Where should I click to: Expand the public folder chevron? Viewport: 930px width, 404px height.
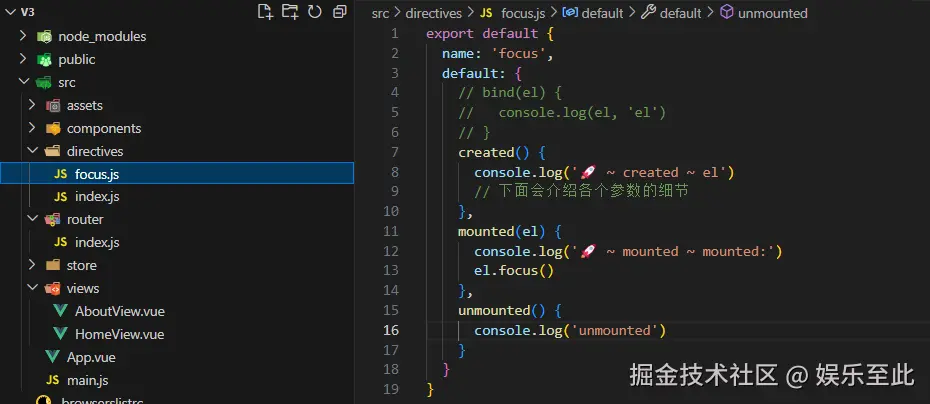[x=23, y=59]
